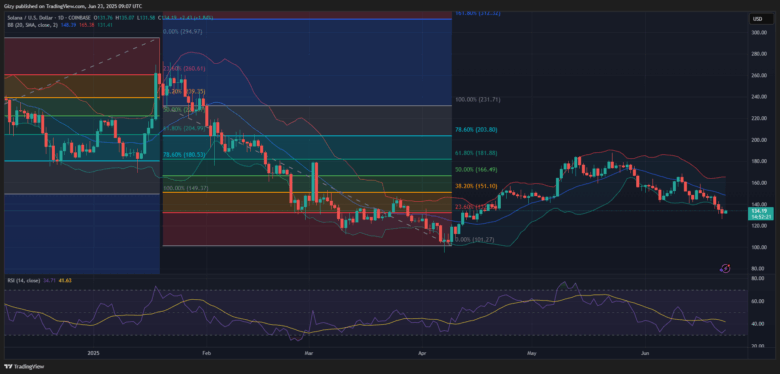The width and height of the screenshot is (780, 374).
Task: Click the 100.00 price axis label
Action: click(759, 247)
